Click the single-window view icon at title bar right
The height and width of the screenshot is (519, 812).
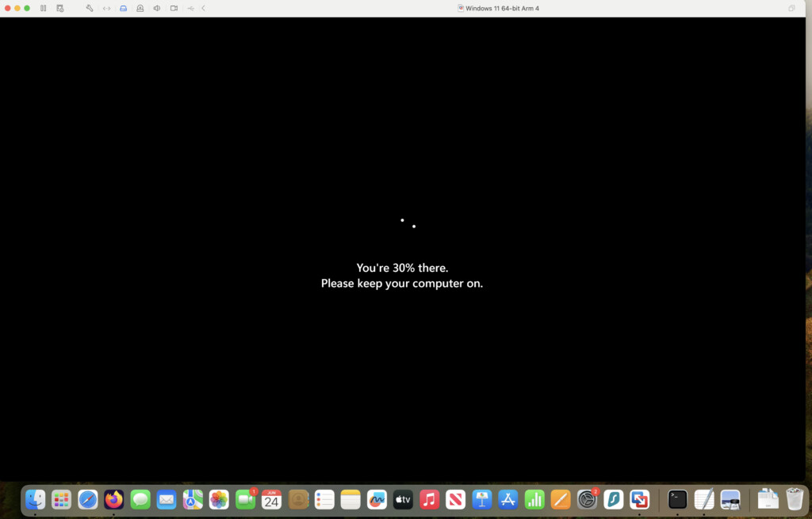point(791,8)
